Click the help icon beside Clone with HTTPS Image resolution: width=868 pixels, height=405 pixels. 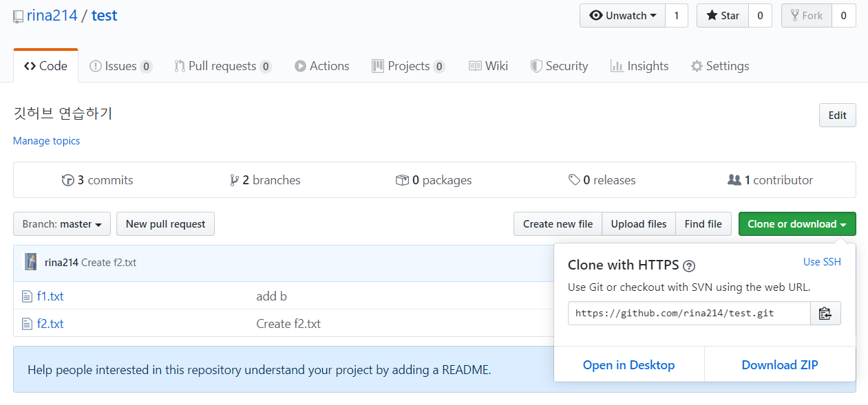click(689, 266)
